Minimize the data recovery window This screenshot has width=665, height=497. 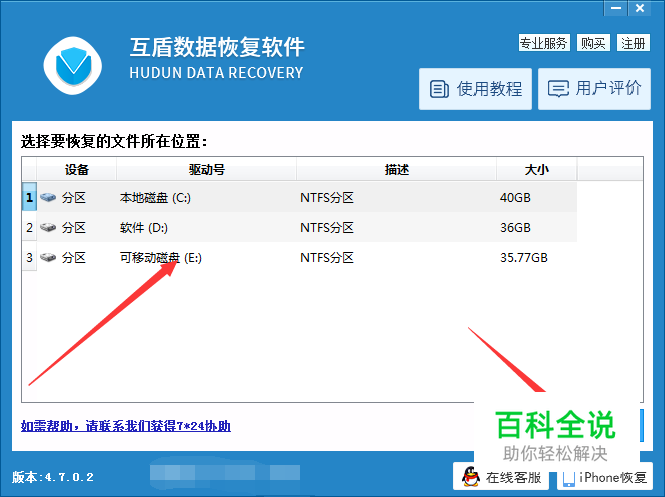pos(616,8)
